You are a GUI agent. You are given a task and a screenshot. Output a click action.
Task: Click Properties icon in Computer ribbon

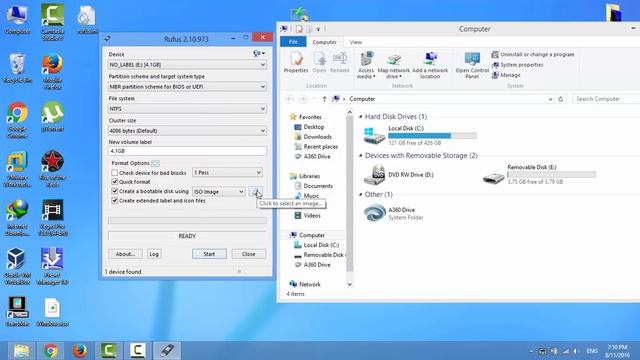(296, 63)
